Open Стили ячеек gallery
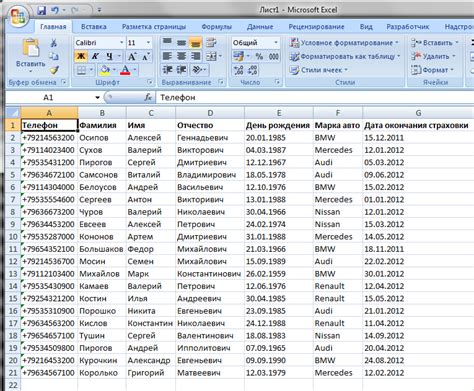 point(319,70)
